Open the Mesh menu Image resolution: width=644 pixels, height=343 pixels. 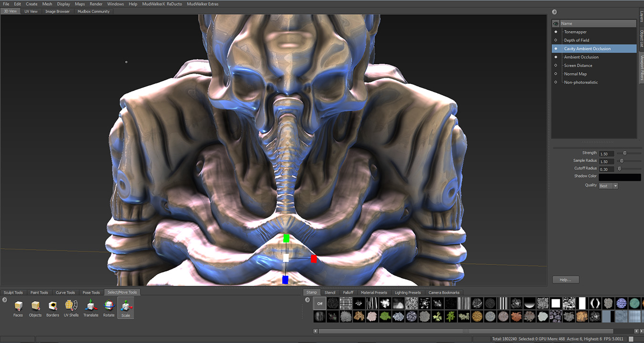coord(47,4)
